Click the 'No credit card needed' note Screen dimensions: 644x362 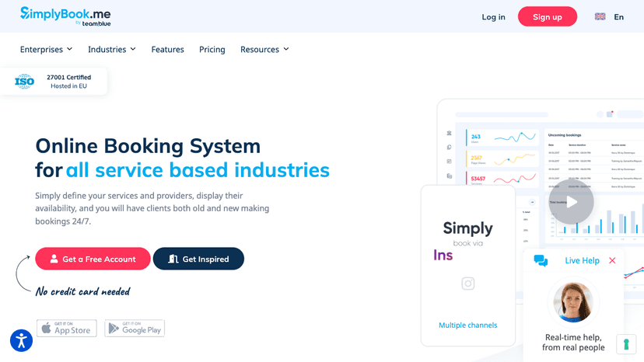pyautogui.click(x=83, y=291)
